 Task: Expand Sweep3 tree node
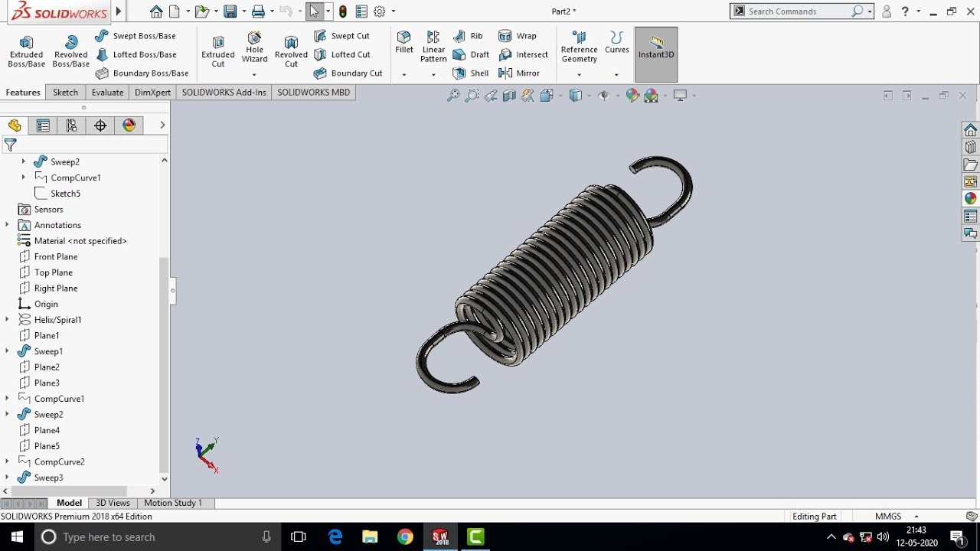pos(8,478)
